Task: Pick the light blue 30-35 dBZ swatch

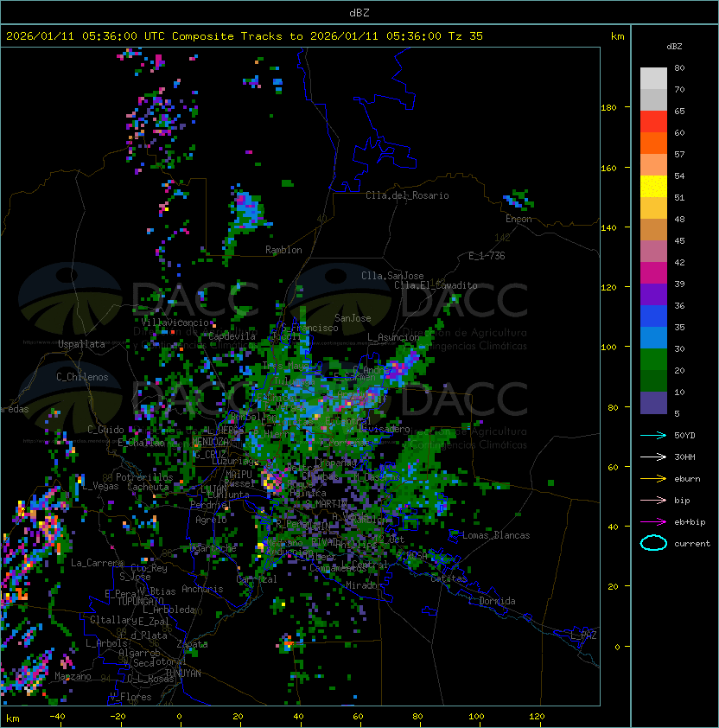Action: coord(653,337)
